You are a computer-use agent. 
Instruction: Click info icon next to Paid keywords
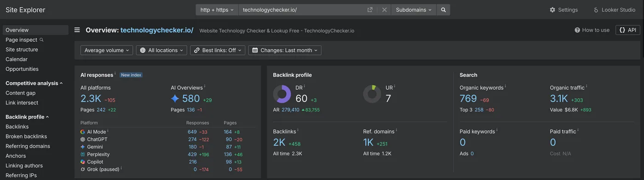tap(497, 130)
